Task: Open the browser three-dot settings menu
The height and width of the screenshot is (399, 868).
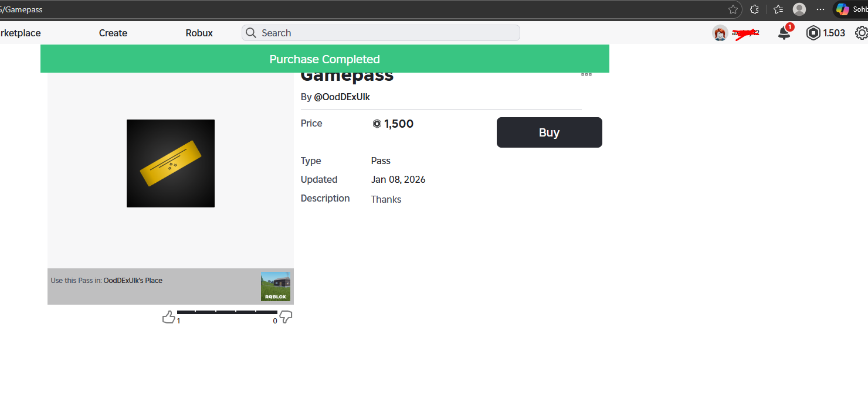Action: [820, 9]
